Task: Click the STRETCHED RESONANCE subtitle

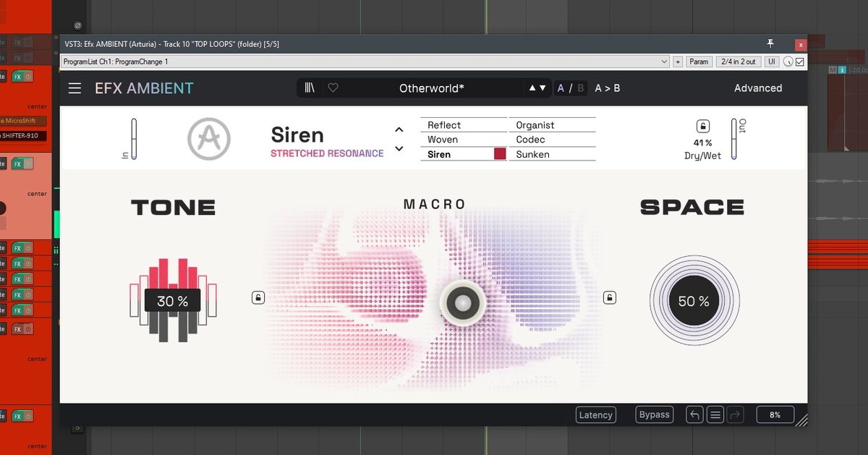Action: tap(327, 153)
